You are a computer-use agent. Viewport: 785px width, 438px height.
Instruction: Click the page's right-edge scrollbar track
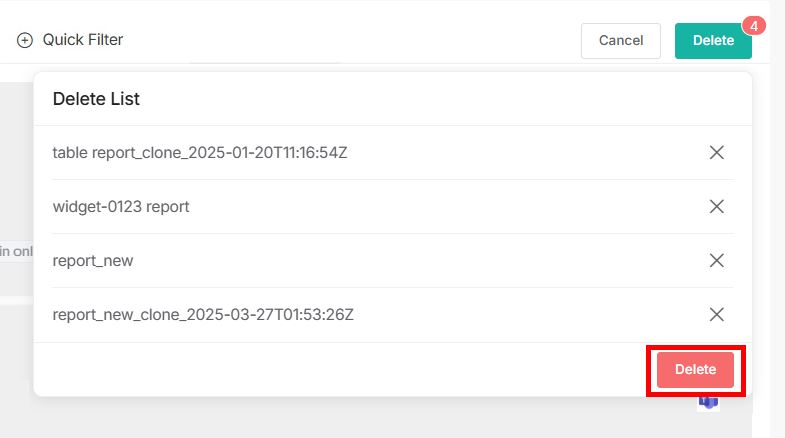(x=777, y=250)
